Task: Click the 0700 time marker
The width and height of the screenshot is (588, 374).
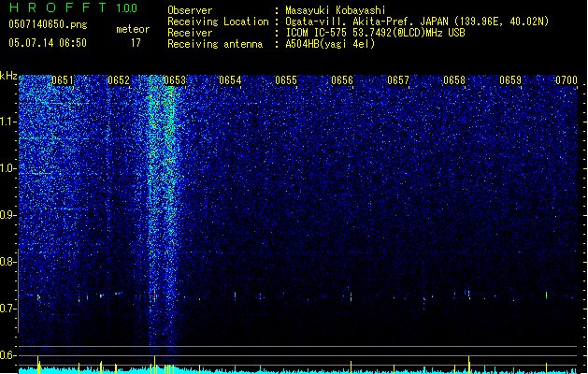Action: click(x=566, y=80)
